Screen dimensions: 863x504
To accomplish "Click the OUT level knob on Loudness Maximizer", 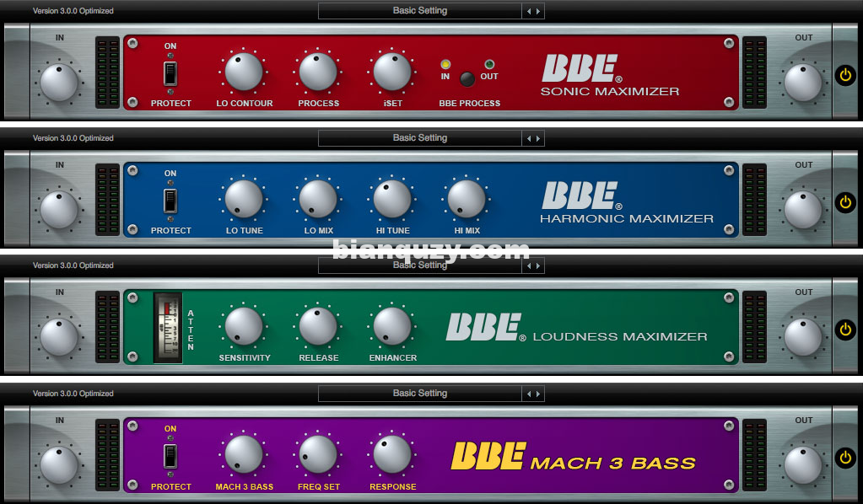I will (803, 337).
